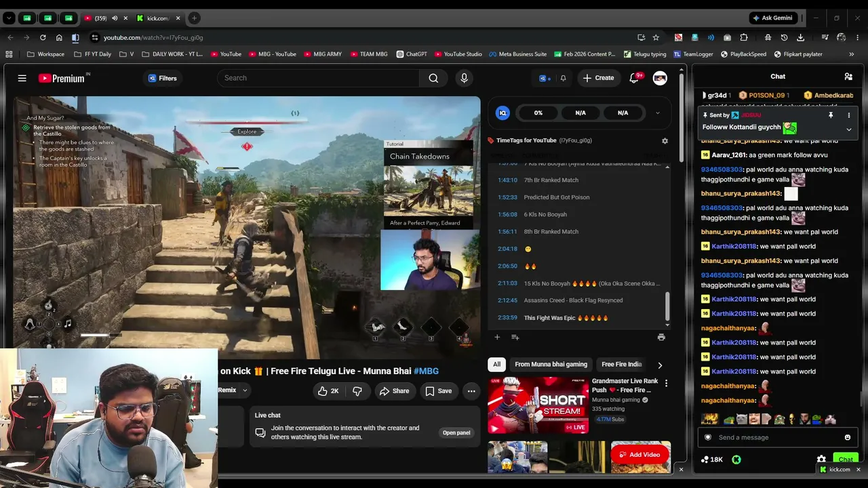Open the ChatGPT bookmark

[412, 54]
